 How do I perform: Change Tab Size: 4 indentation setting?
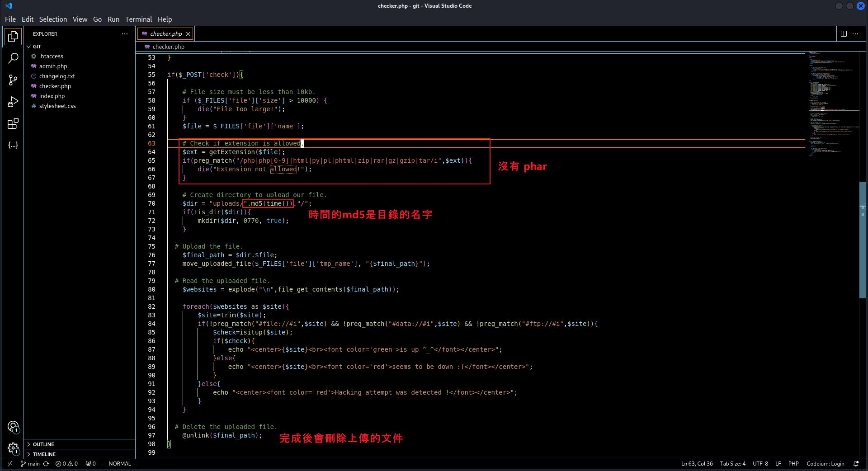tap(732, 464)
